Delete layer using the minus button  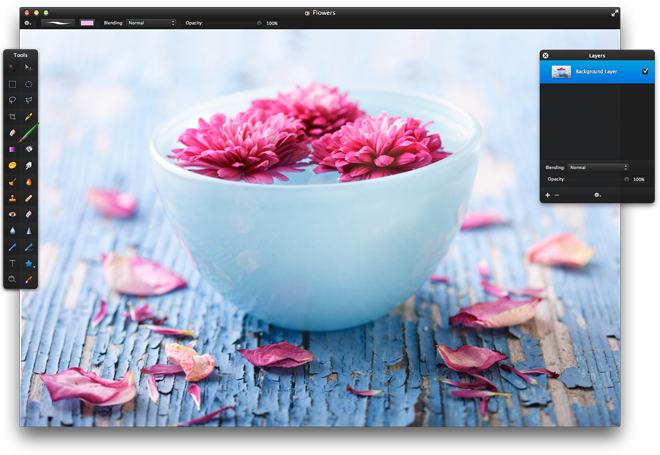(x=557, y=195)
